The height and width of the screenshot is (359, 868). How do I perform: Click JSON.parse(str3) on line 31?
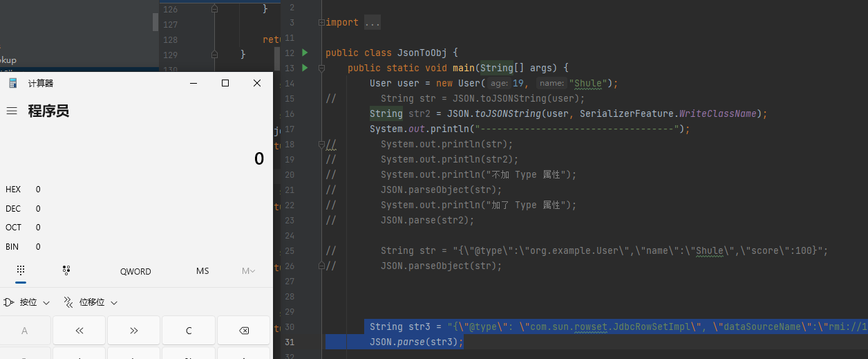click(x=417, y=342)
